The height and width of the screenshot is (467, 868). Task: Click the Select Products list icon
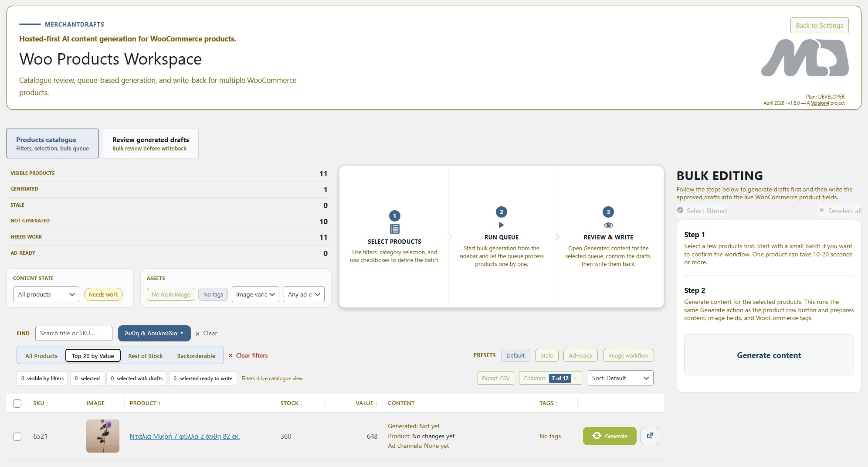(x=394, y=228)
